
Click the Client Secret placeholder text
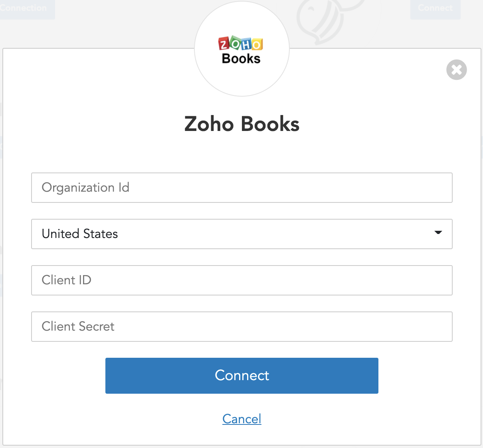click(78, 327)
